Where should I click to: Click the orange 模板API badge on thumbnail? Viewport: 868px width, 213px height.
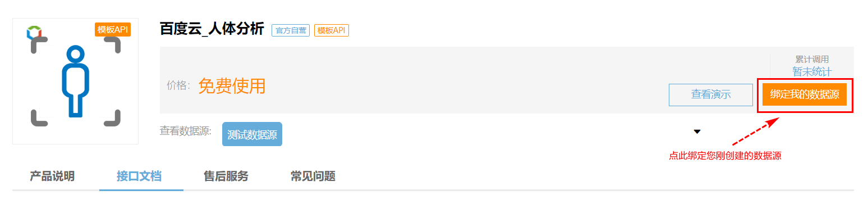[113, 29]
